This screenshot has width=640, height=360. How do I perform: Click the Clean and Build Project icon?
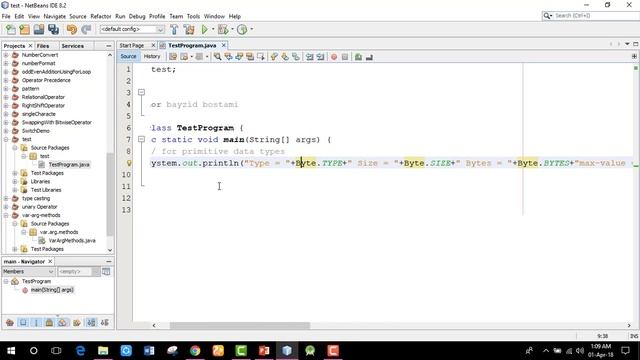pyautogui.click(x=189, y=29)
